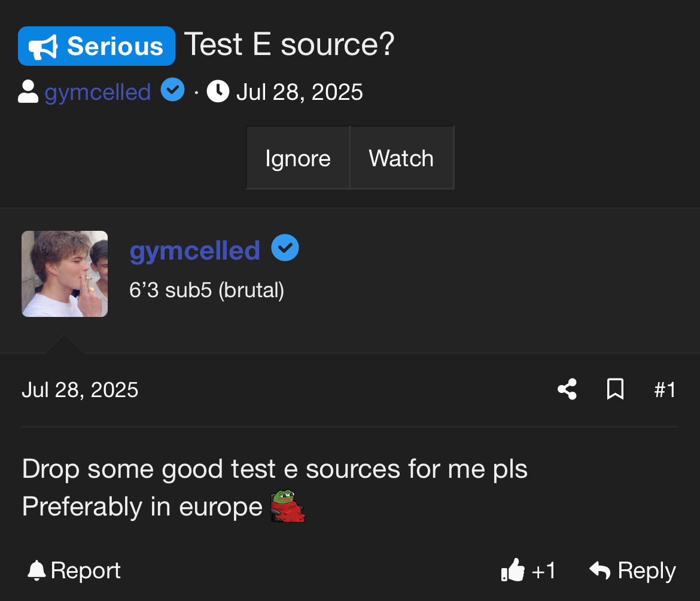
Task: Open the poster's avatar thumbnail
Action: click(65, 274)
